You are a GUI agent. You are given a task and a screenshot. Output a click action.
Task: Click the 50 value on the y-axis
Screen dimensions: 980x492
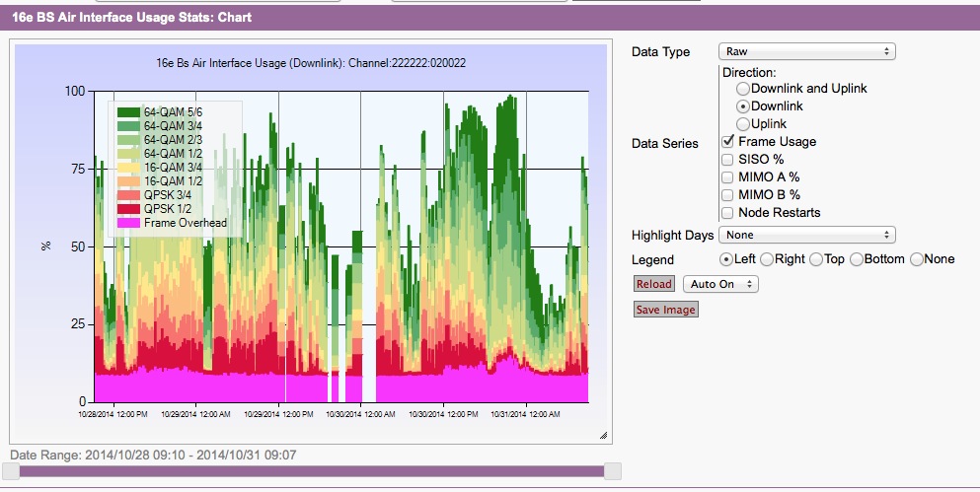[x=79, y=246]
